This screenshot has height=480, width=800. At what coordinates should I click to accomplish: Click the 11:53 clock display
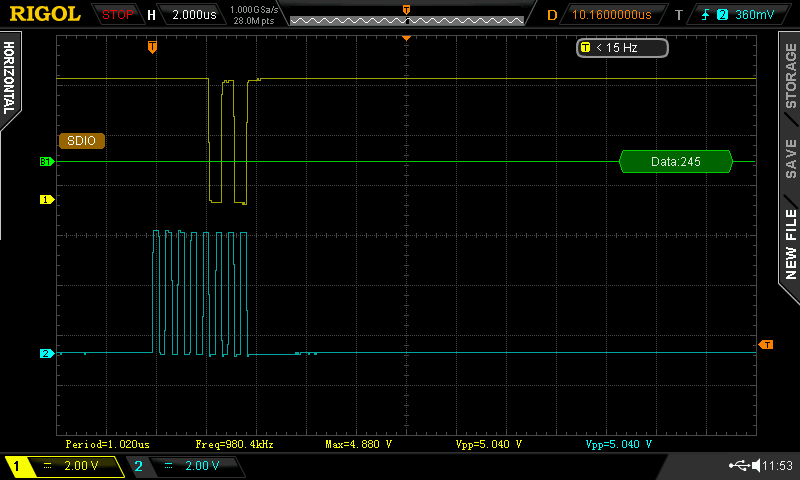[778, 465]
